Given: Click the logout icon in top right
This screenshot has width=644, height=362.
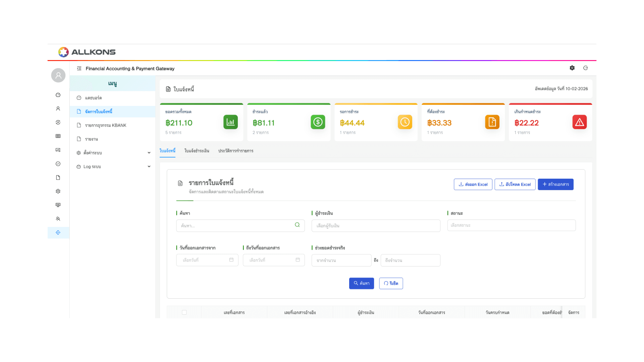Looking at the screenshot, I should 586,68.
